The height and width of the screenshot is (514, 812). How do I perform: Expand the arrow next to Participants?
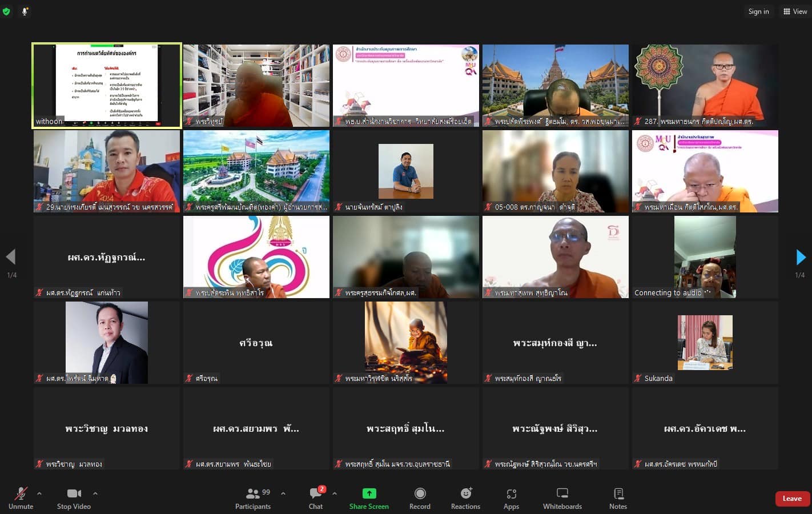point(283,493)
